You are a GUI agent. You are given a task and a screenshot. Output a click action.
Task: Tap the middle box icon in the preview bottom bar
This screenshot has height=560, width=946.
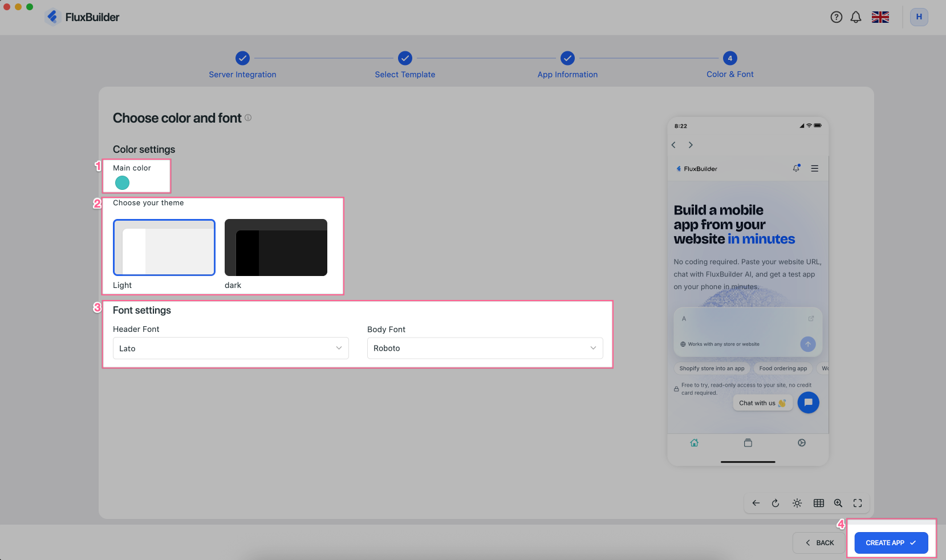pyautogui.click(x=748, y=443)
